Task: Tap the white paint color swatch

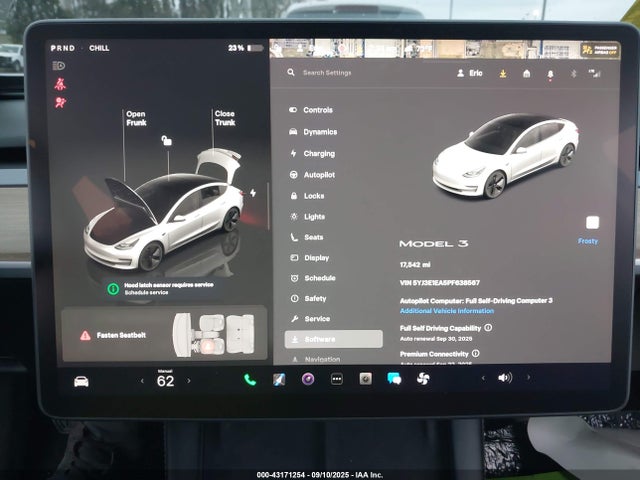Action: [x=592, y=222]
